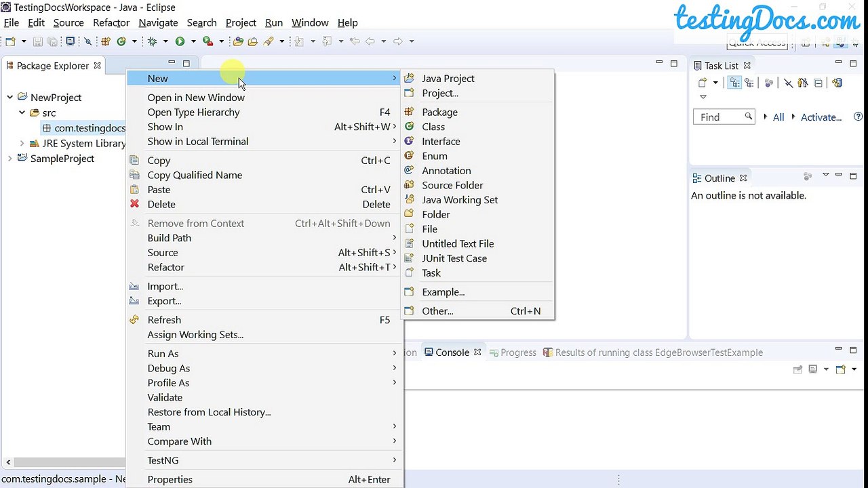Switch to the Results of running class tab

(x=652, y=352)
